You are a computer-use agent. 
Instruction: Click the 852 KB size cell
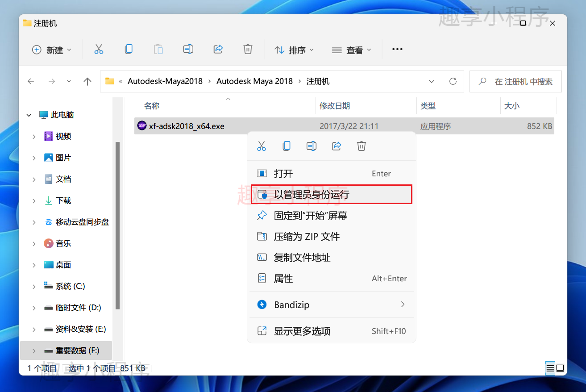coord(540,126)
